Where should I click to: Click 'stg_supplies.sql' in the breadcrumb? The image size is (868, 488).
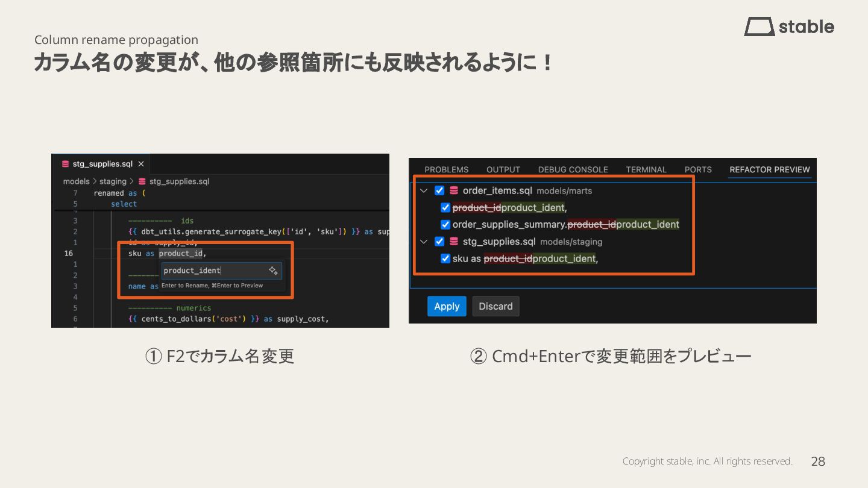[179, 181]
